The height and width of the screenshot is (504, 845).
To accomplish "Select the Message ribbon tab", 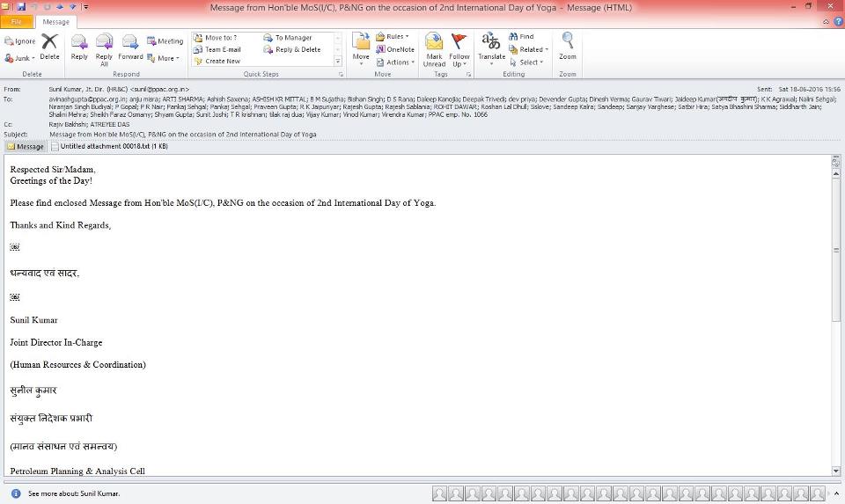I will [55, 21].
